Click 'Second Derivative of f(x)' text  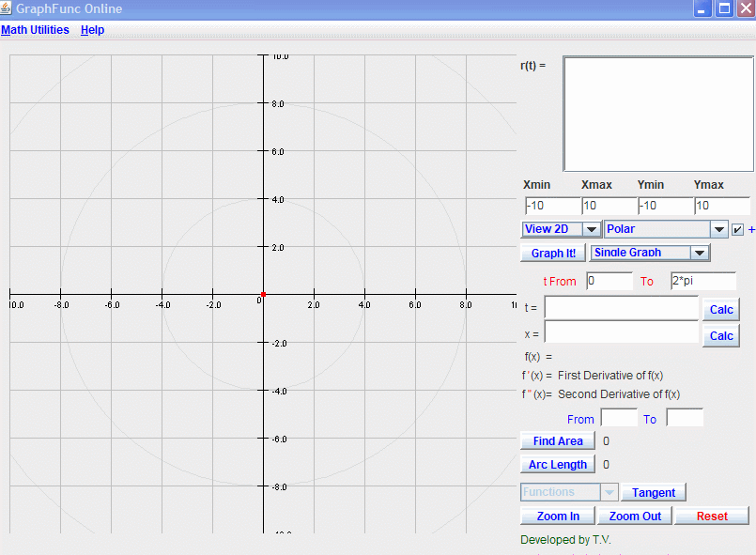[x=619, y=394]
